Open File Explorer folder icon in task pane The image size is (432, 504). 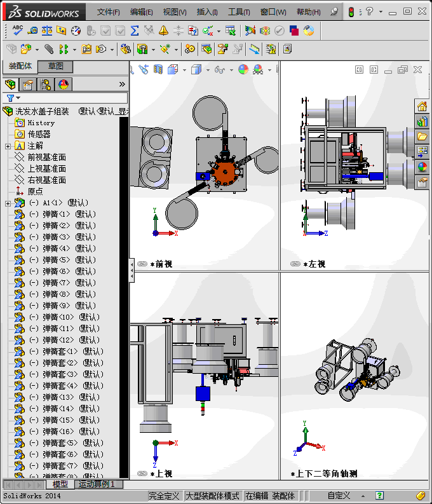[x=422, y=137]
